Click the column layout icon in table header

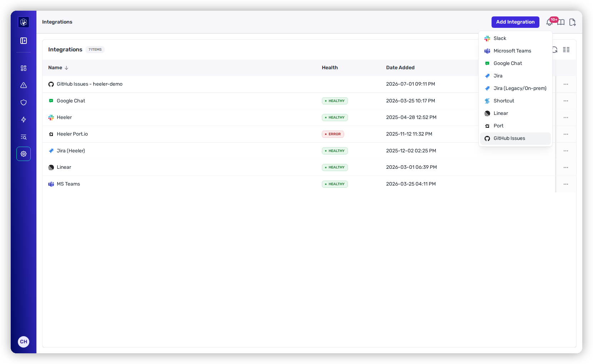(x=566, y=50)
